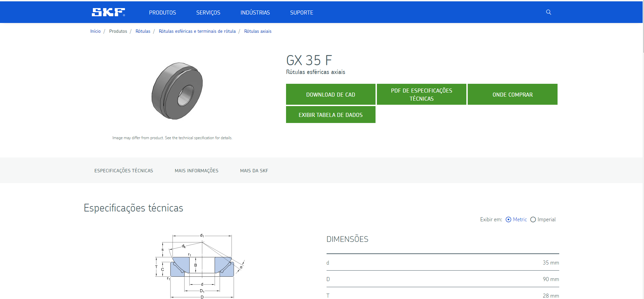Click the image disclaimer text
The width and height of the screenshot is (644, 299).
tap(172, 138)
